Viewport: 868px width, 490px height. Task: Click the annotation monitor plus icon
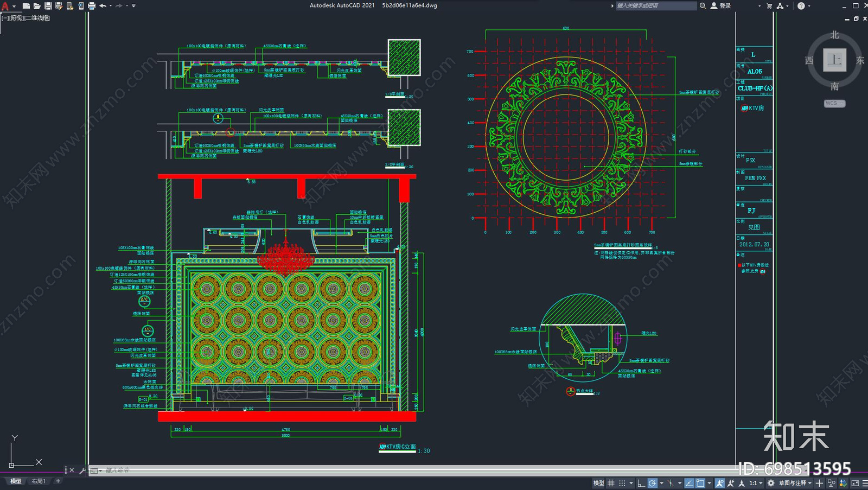pos(819,483)
